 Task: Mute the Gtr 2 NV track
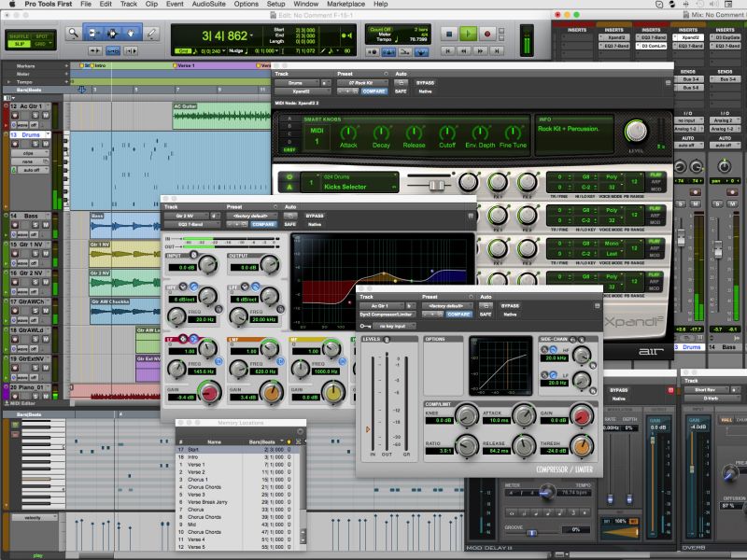(45, 282)
